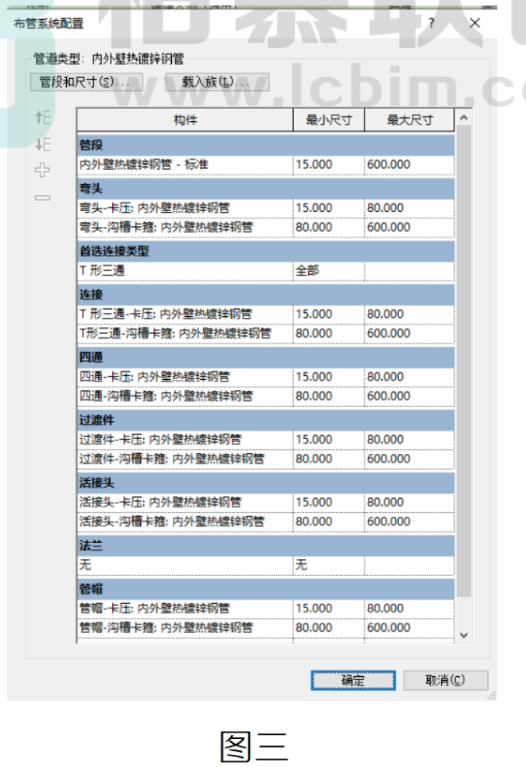Click the scrollbar up arrow
This screenshot has height=767, width=526.
click(464, 117)
